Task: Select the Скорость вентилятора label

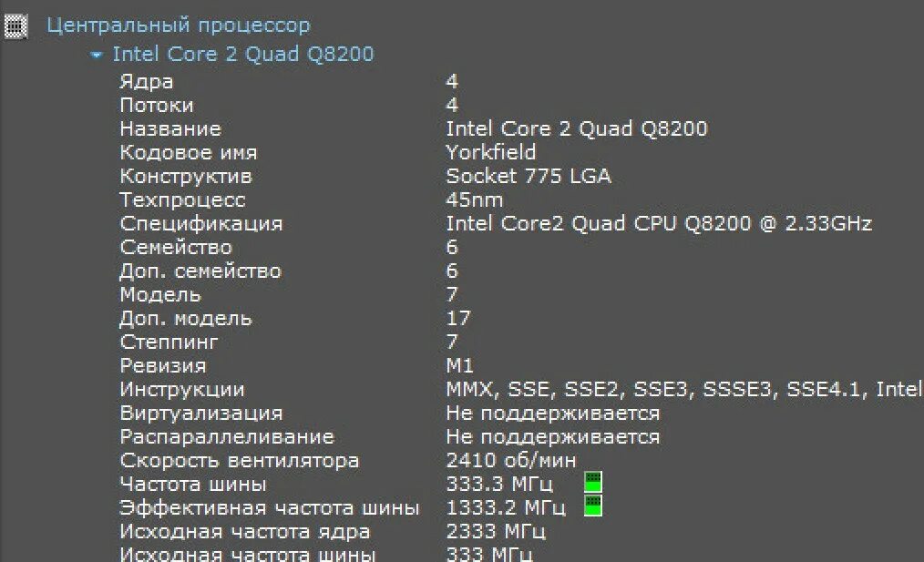Action: click(240, 461)
